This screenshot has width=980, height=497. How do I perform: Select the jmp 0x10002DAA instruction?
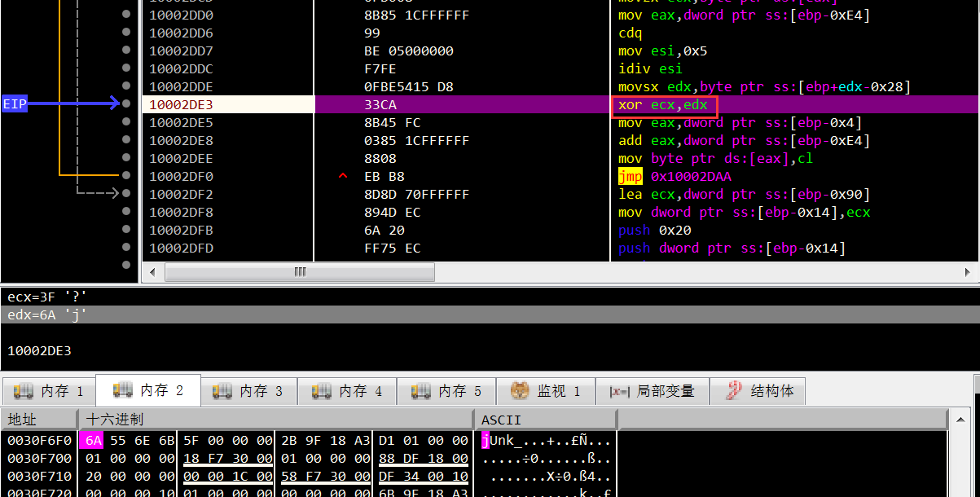tap(675, 176)
